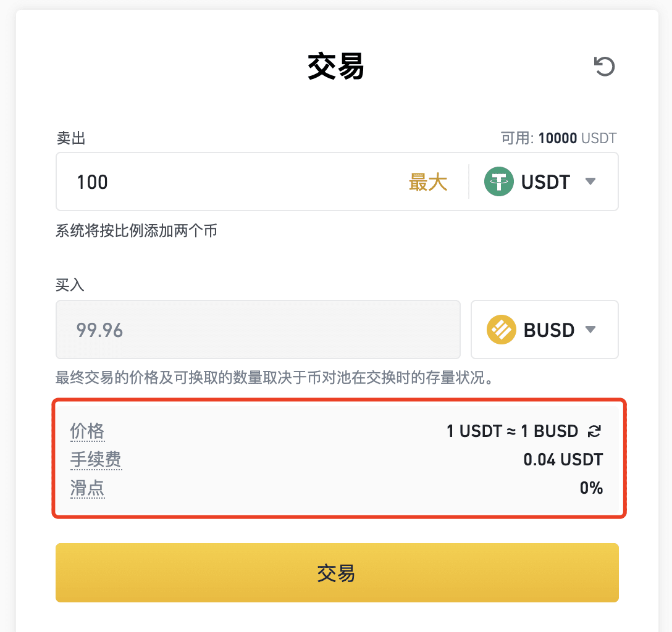Click the 滑点 slippage label tooltip
672x632 pixels.
(88, 488)
